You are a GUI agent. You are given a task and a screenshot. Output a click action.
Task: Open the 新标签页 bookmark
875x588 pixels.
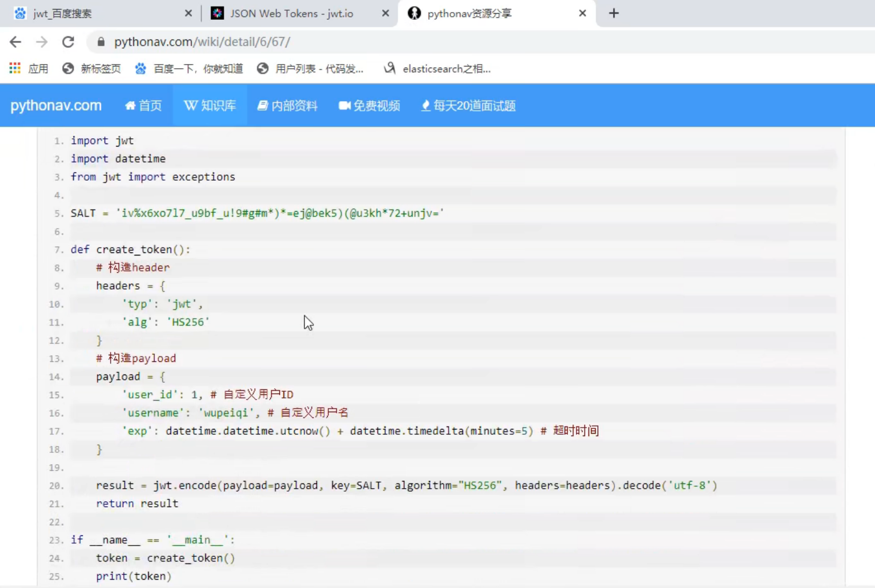(92, 69)
